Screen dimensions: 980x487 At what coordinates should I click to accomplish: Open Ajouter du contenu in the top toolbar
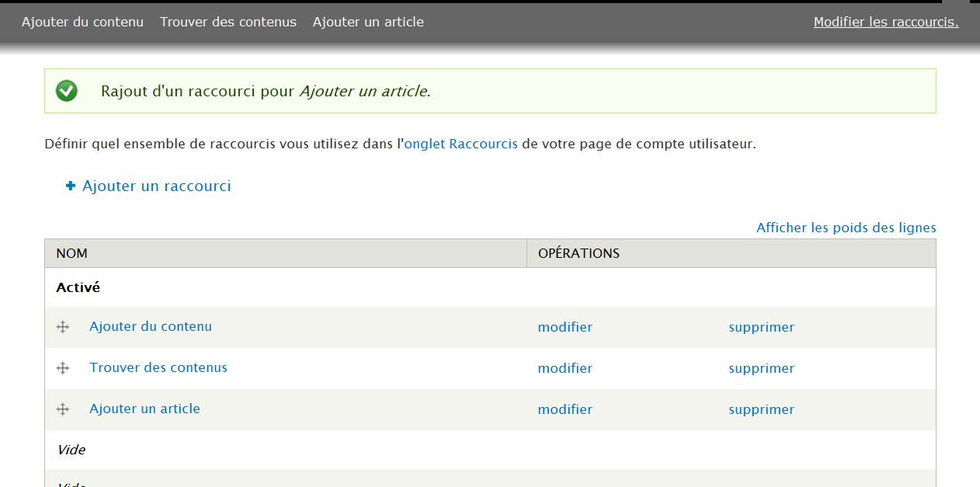(82, 22)
